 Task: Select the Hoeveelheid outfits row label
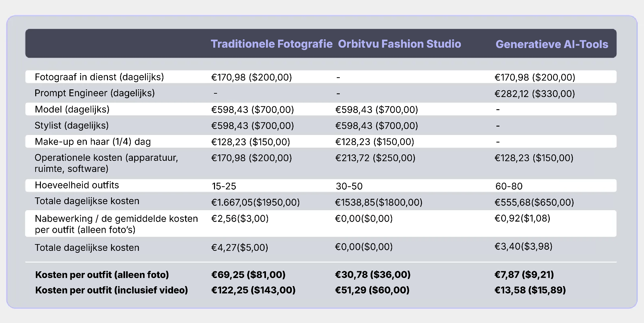[77, 185]
